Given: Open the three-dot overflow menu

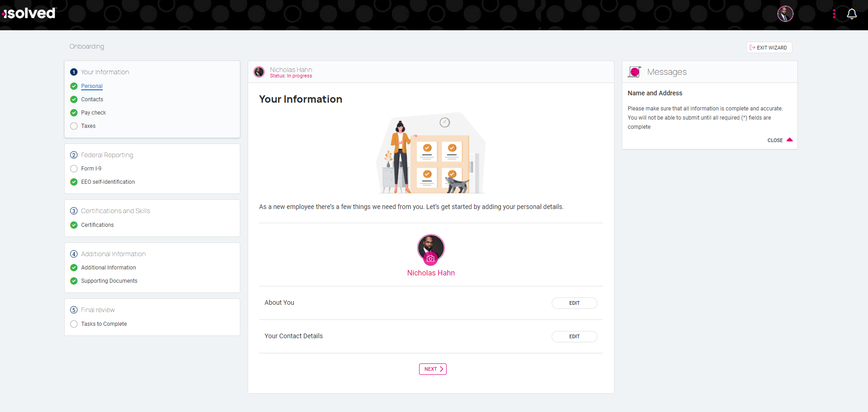Looking at the screenshot, I should pyautogui.click(x=834, y=14).
